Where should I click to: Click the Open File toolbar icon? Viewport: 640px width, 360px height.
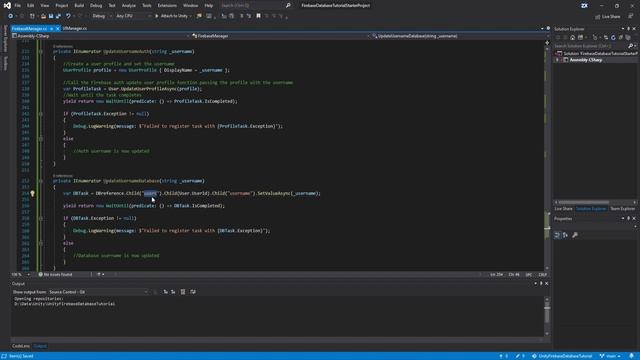click(x=43, y=16)
